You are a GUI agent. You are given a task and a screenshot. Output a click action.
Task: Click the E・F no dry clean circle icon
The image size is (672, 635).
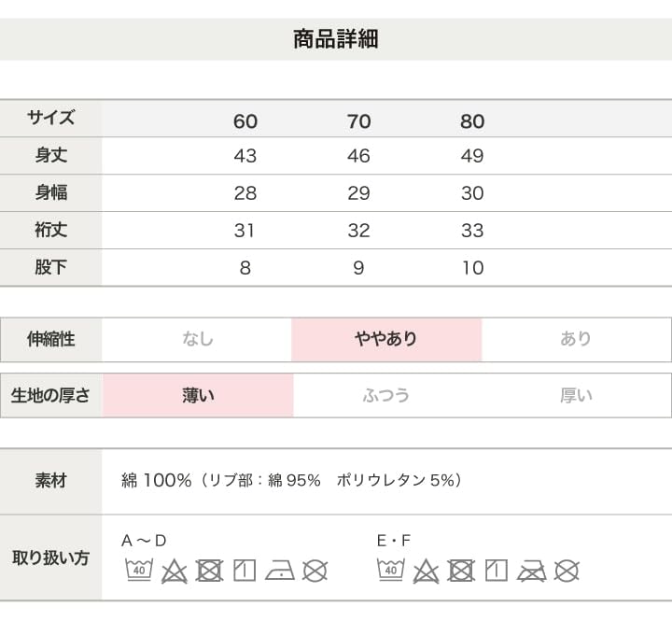(567, 571)
